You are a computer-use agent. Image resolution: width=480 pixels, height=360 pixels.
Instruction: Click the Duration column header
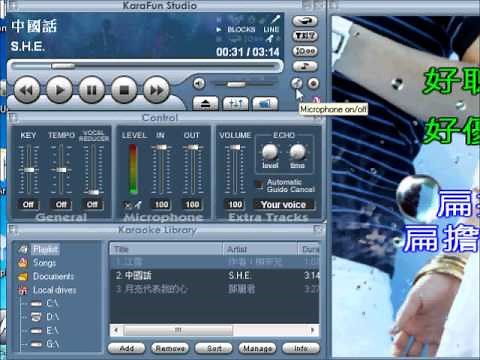pyautogui.click(x=309, y=249)
